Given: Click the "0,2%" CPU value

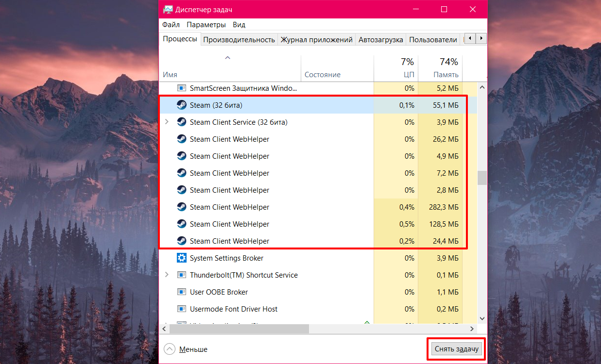Looking at the screenshot, I should (x=407, y=241).
